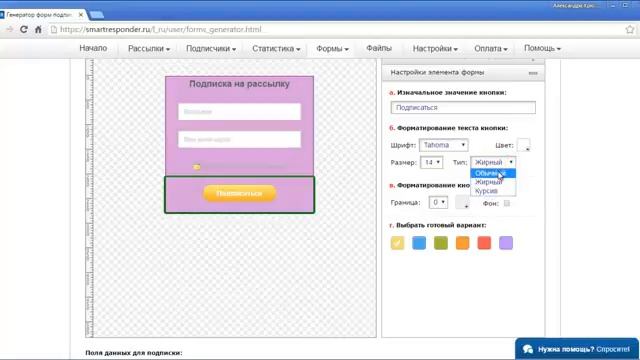Click the small checkbox row in form preview

coord(240,167)
